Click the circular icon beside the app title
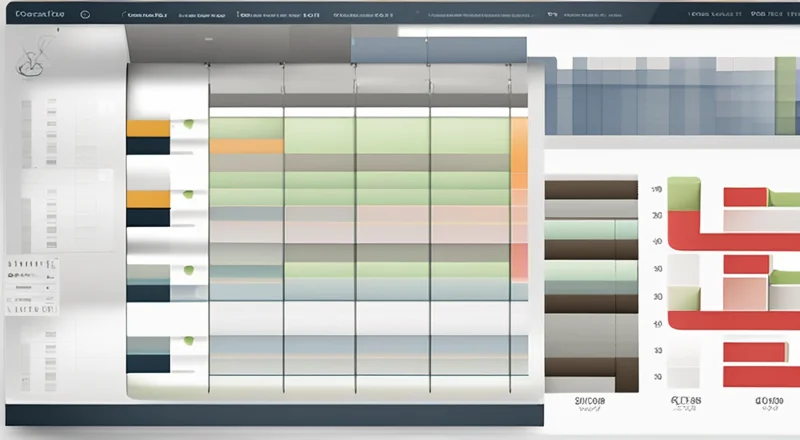The image size is (800, 440). [x=83, y=16]
